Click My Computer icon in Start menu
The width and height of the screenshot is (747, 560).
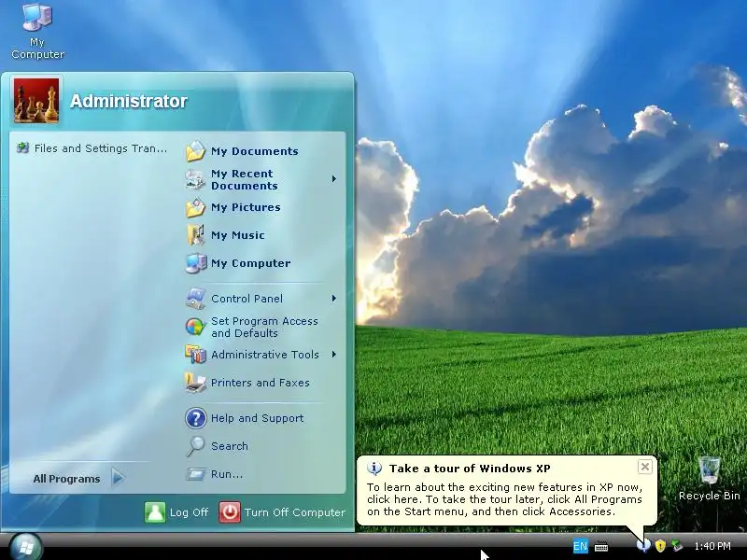(x=195, y=263)
